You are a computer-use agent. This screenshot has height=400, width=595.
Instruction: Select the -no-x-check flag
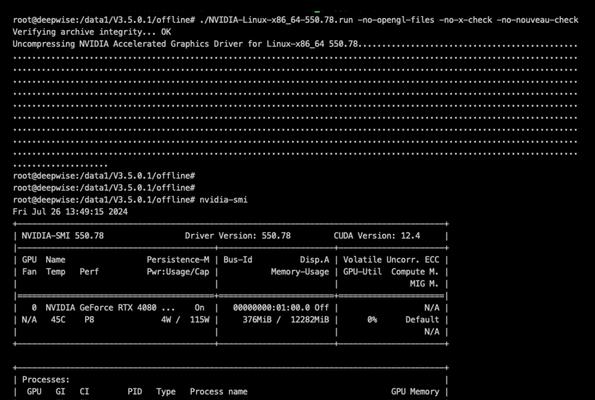[x=466, y=20]
